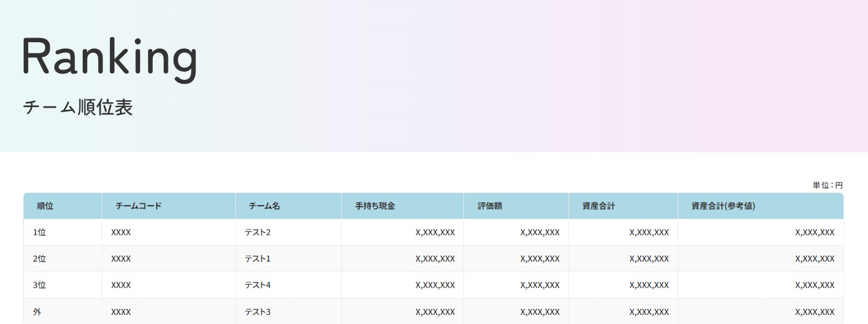Image resolution: width=868 pixels, height=324 pixels.
Task: Click the チームコード column header
Action: [138, 206]
